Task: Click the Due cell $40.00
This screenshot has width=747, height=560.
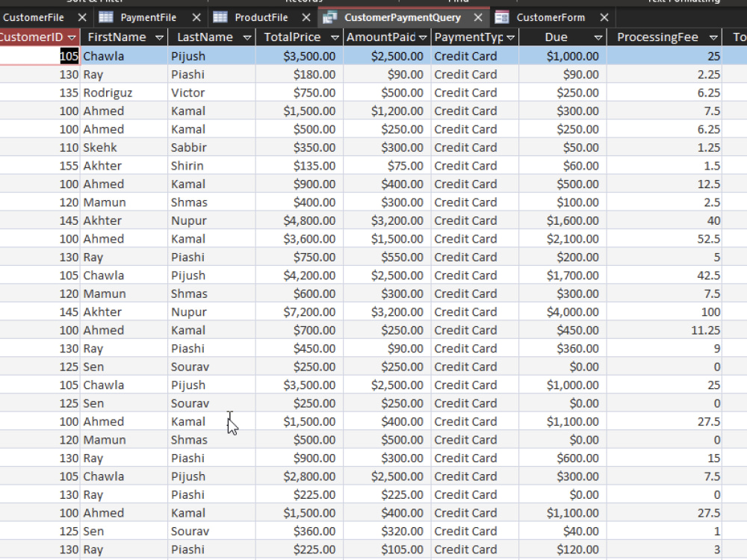Action: [x=562, y=531]
